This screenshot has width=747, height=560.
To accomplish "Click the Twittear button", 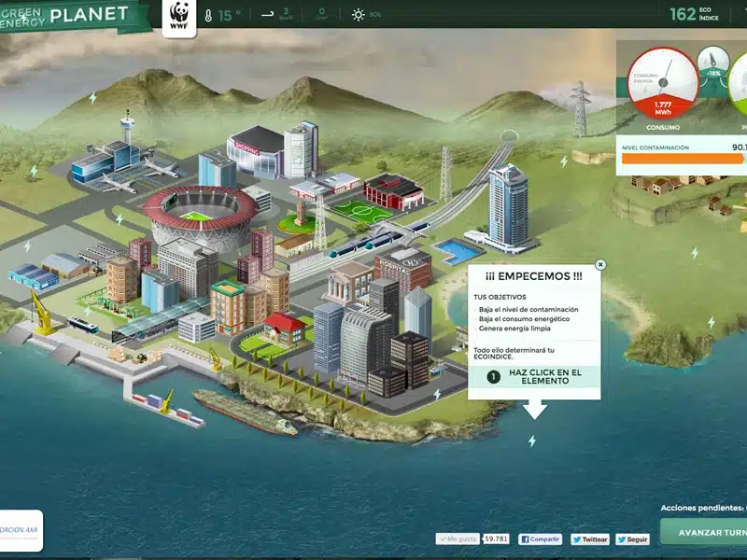I will click(x=590, y=539).
